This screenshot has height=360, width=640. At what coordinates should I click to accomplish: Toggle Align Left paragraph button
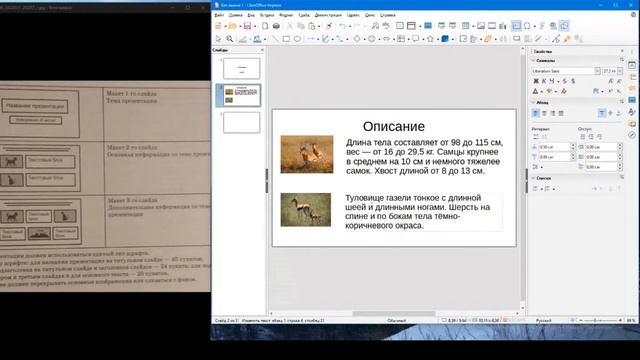click(x=536, y=113)
